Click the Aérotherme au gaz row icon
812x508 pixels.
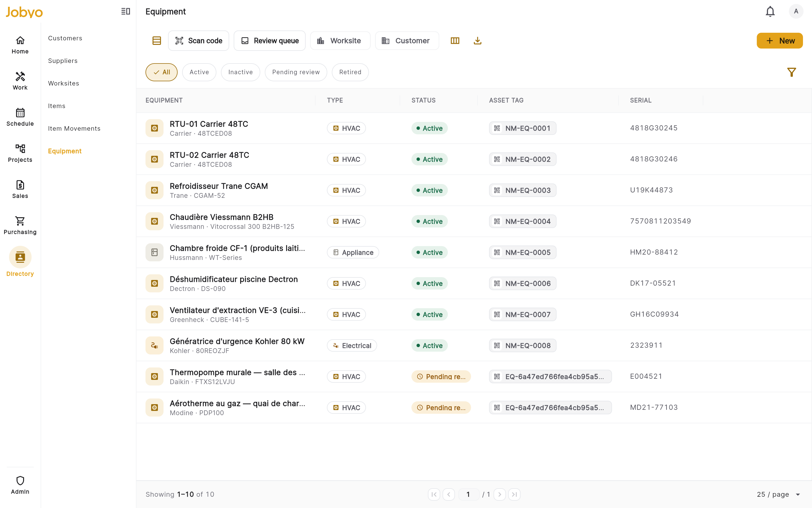tap(154, 408)
